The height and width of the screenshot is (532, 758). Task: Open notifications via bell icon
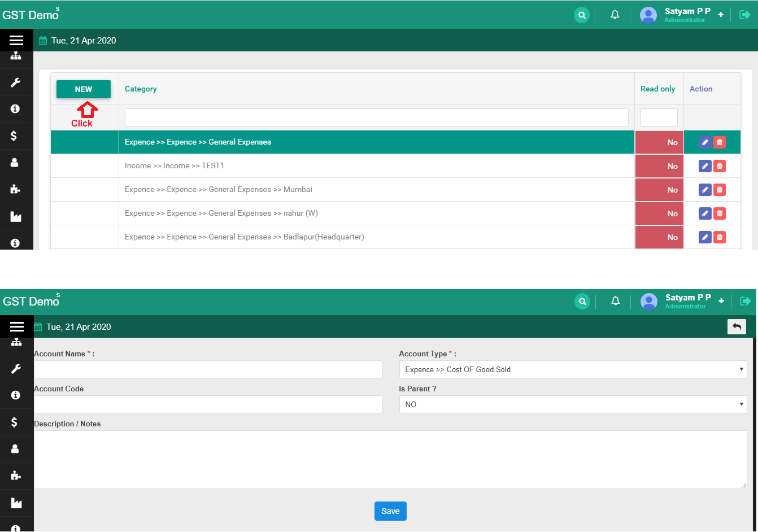[615, 15]
